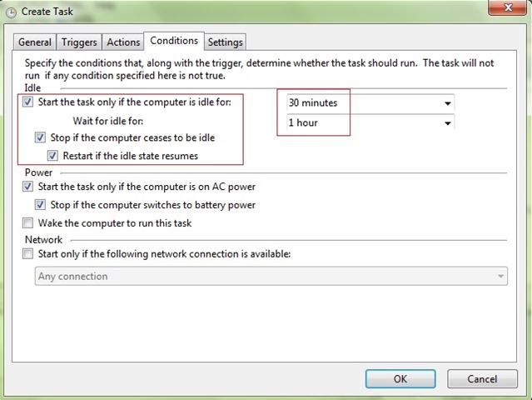The height and width of the screenshot is (400, 532).
Task: Close the Create Task dialog
Action: pos(507,7)
